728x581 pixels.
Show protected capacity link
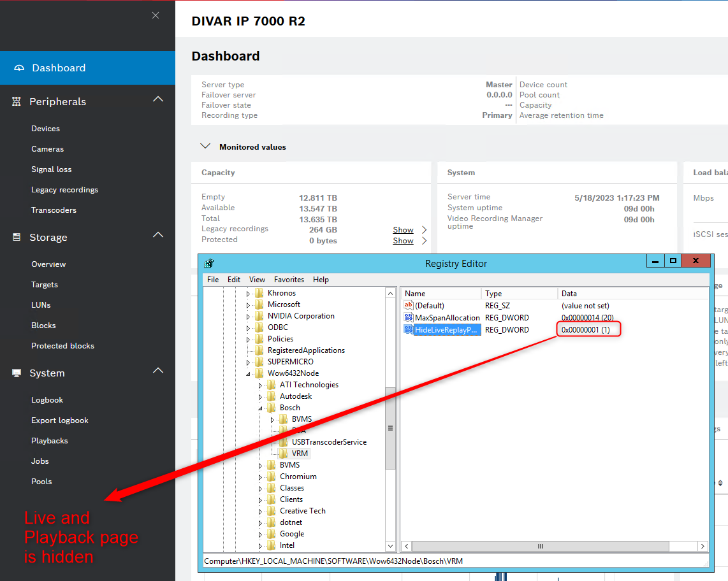[403, 241]
